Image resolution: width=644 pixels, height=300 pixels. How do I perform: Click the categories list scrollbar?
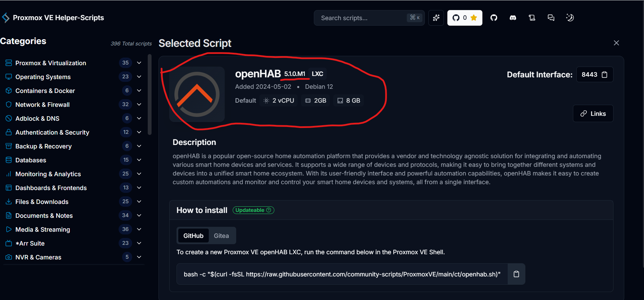pos(149,94)
